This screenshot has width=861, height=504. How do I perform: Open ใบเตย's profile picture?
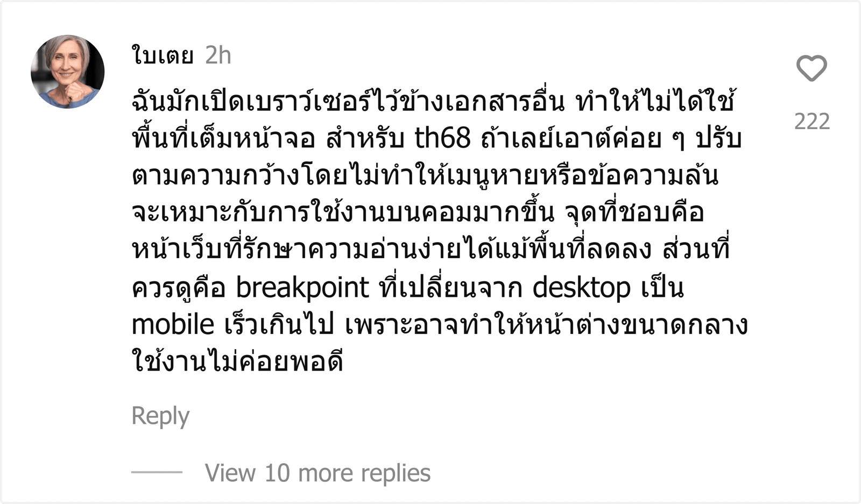(x=68, y=72)
